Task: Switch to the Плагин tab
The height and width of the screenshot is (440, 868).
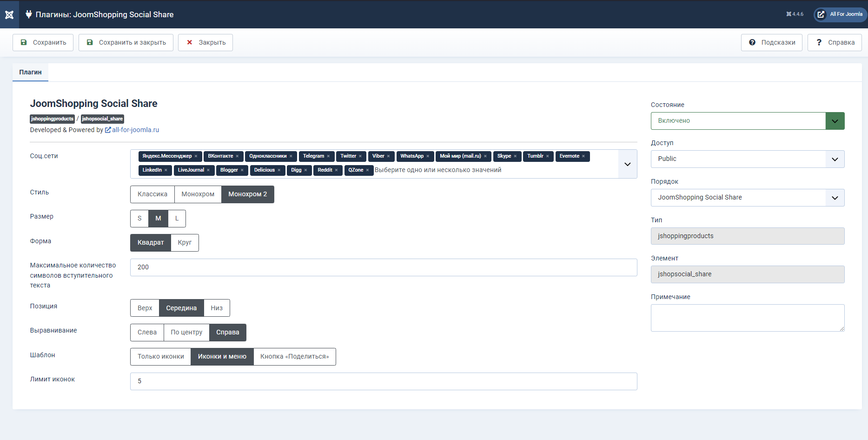Action: (30, 72)
